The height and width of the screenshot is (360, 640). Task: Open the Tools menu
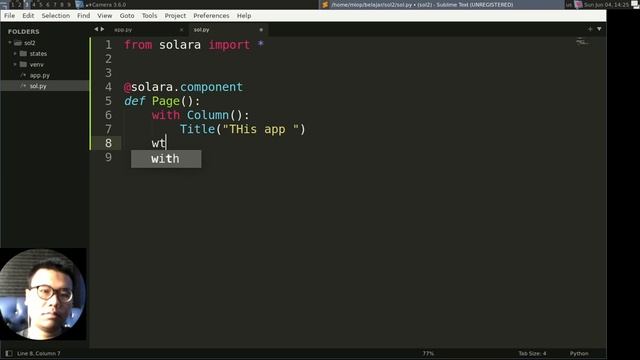tap(149, 16)
